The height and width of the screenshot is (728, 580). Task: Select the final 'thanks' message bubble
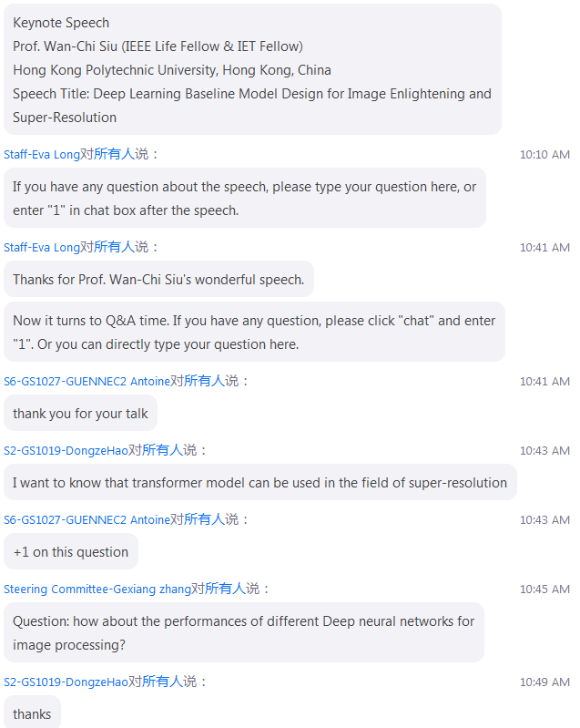point(32,713)
